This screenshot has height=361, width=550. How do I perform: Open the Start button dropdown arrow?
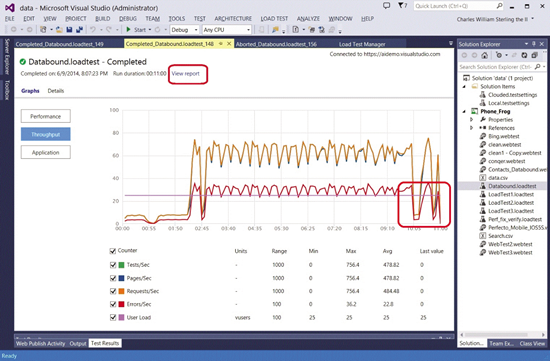click(150, 30)
